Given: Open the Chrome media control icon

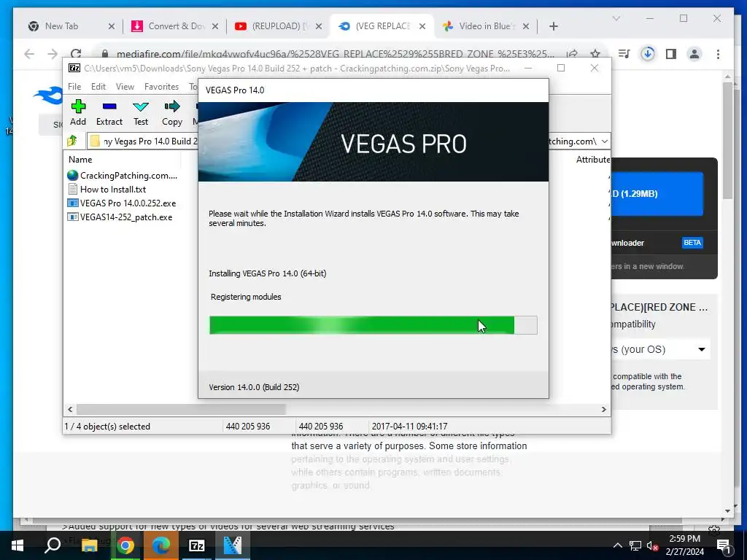Looking at the screenshot, I should (x=624, y=54).
